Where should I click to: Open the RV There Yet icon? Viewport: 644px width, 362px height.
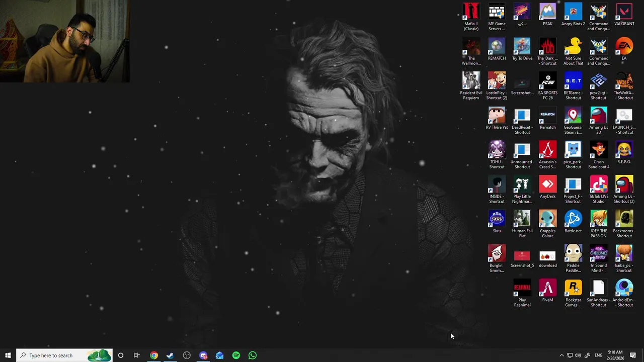(497, 118)
